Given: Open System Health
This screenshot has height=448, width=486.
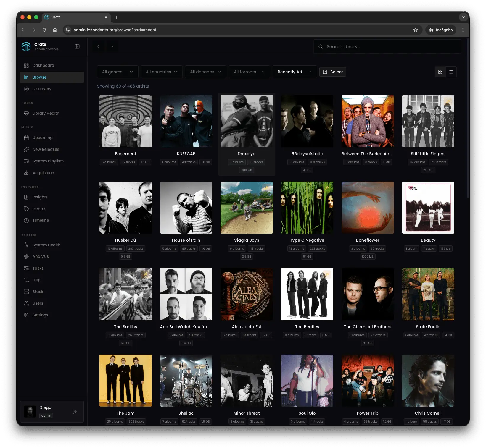Looking at the screenshot, I should click(52, 245).
